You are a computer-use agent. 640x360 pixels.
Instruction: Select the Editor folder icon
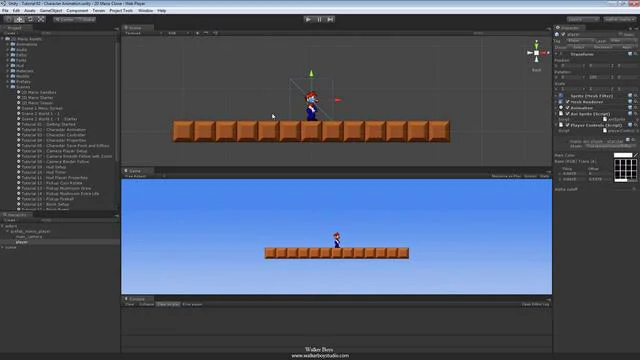tap(13, 55)
